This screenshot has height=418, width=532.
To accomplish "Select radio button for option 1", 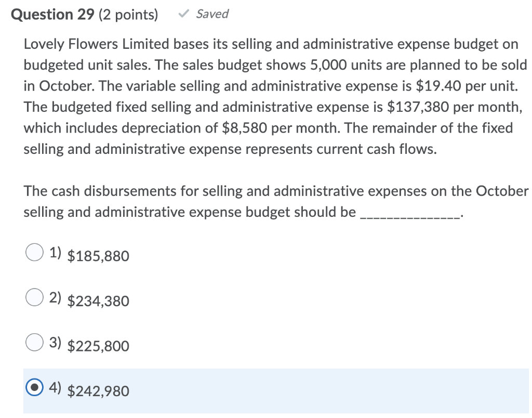I will point(34,252).
